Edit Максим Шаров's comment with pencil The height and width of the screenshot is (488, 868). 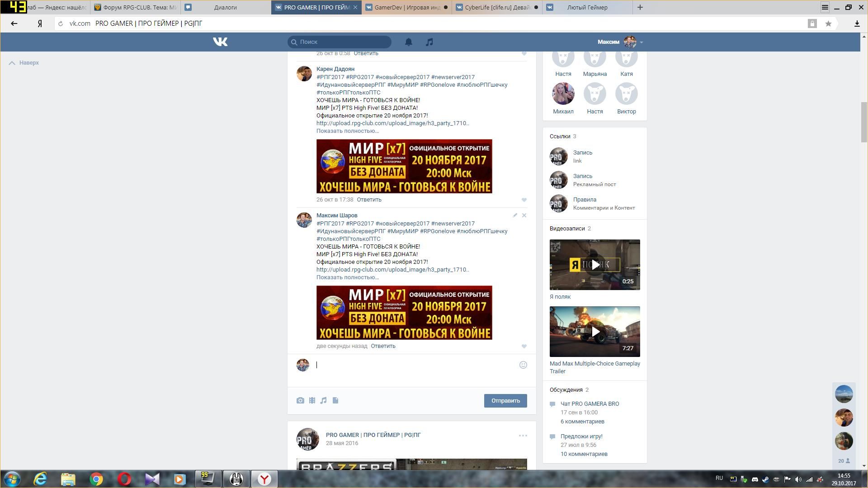pyautogui.click(x=515, y=216)
